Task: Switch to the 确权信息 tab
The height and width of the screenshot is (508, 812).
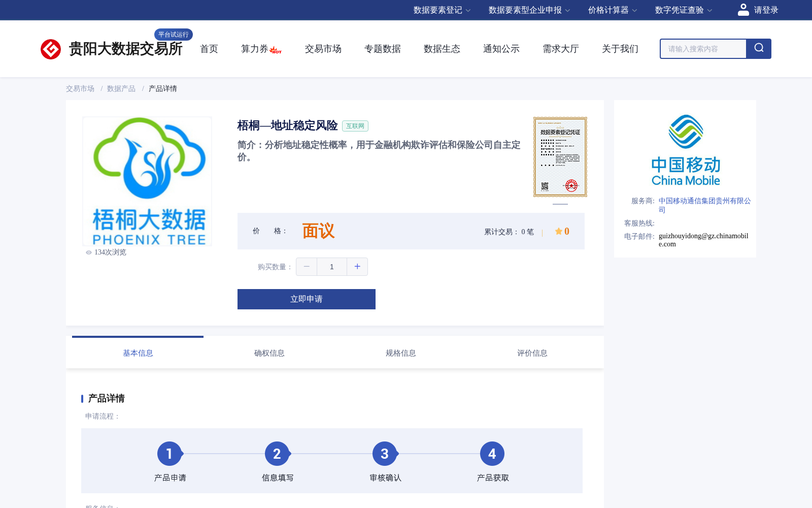Action: click(x=269, y=353)
